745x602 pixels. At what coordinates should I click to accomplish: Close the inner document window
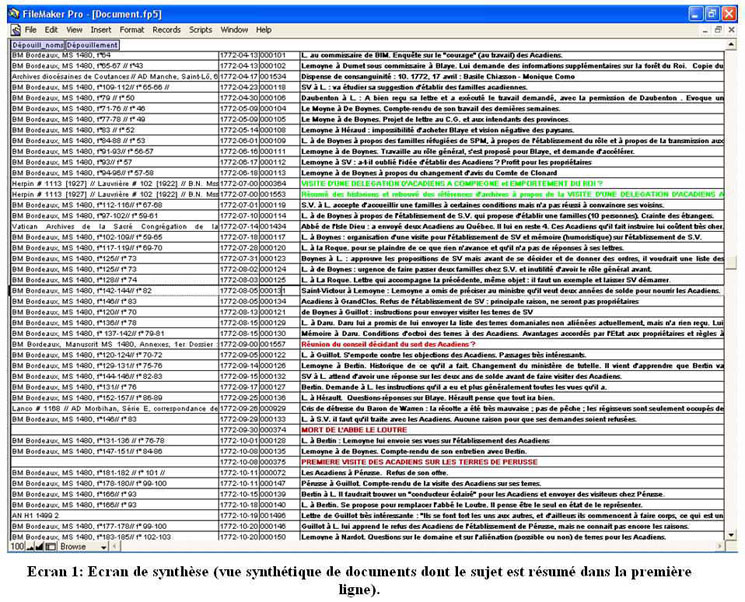731,29
